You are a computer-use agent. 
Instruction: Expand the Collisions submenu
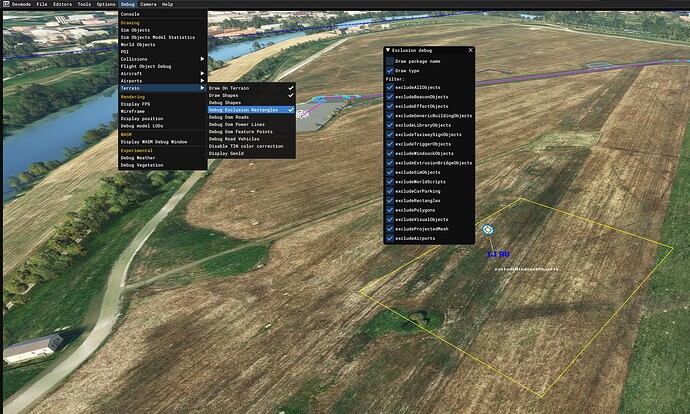click(162, 59)
